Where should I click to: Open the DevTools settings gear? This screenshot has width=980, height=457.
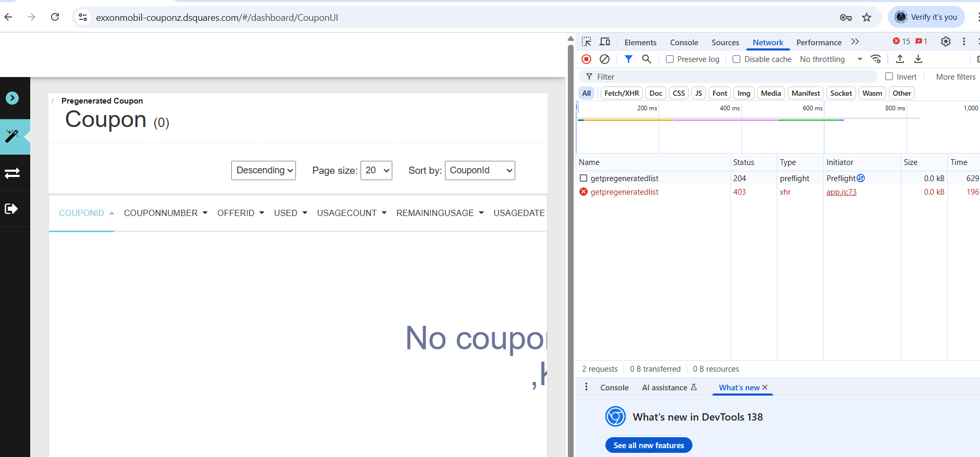coord(946,42)
